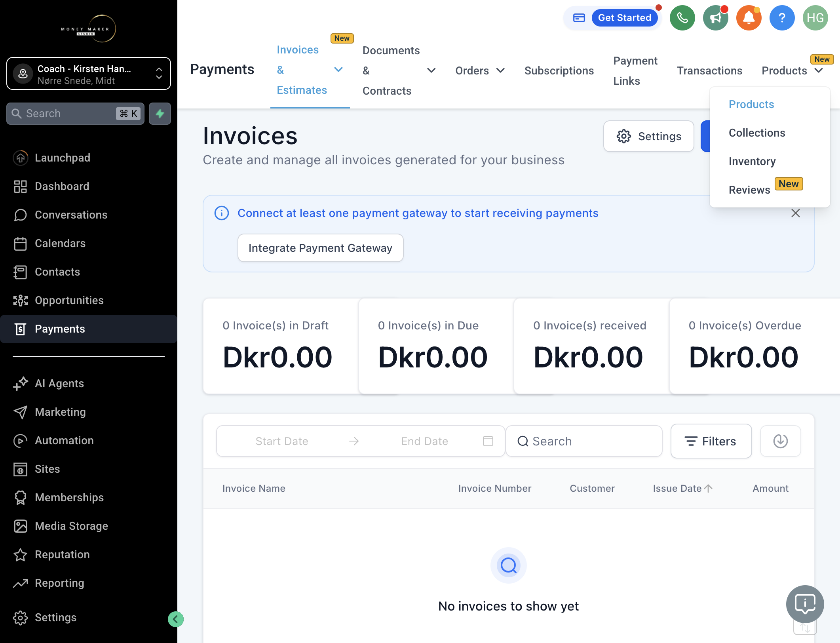The height and width of the screenshot is (643, 840).
Task: Collapse sidebar with green arrow icon
Action: pos(175,619)
